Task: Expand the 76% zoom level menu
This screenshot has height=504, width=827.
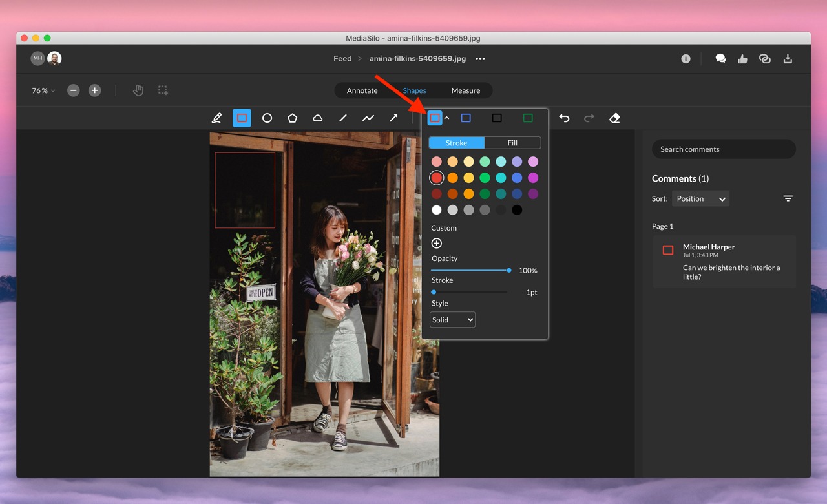Action: [x=43, y=90]
